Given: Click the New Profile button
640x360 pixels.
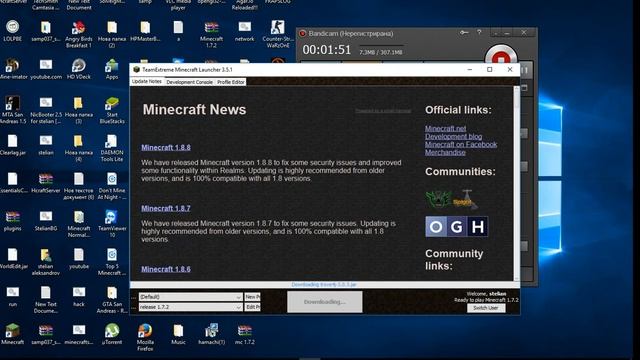Looking at the screenshot, I should coord(252,297).
